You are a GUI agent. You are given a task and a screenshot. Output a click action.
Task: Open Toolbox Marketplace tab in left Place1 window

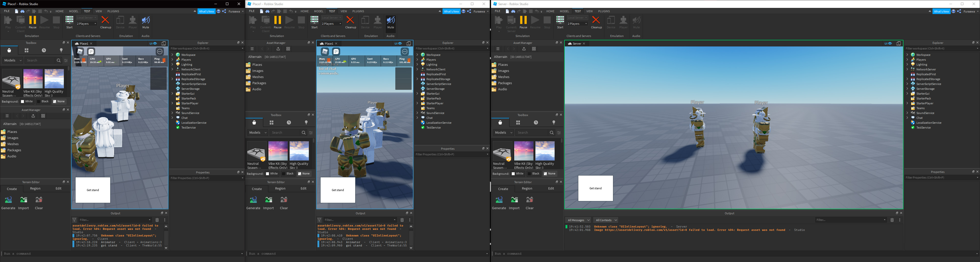coord(9,50)
